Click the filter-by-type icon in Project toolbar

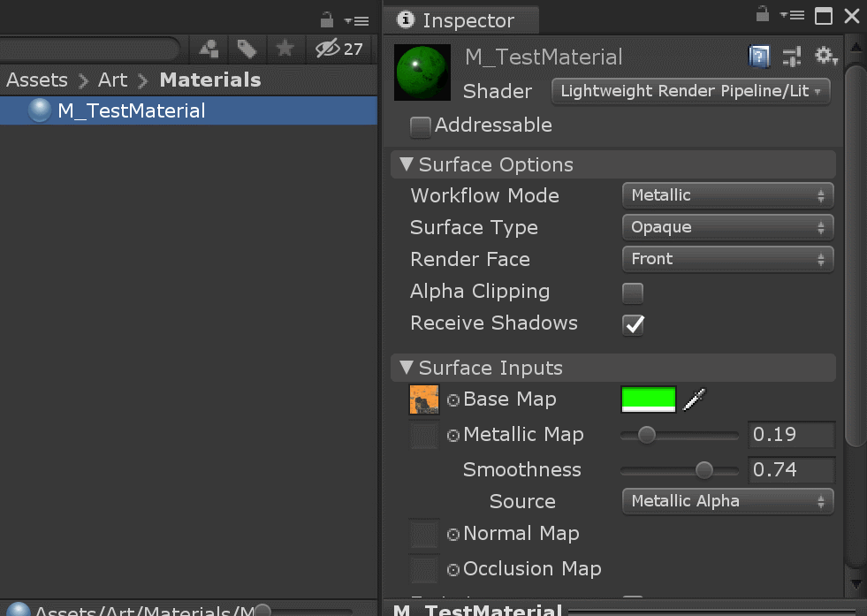click(209, 49)
